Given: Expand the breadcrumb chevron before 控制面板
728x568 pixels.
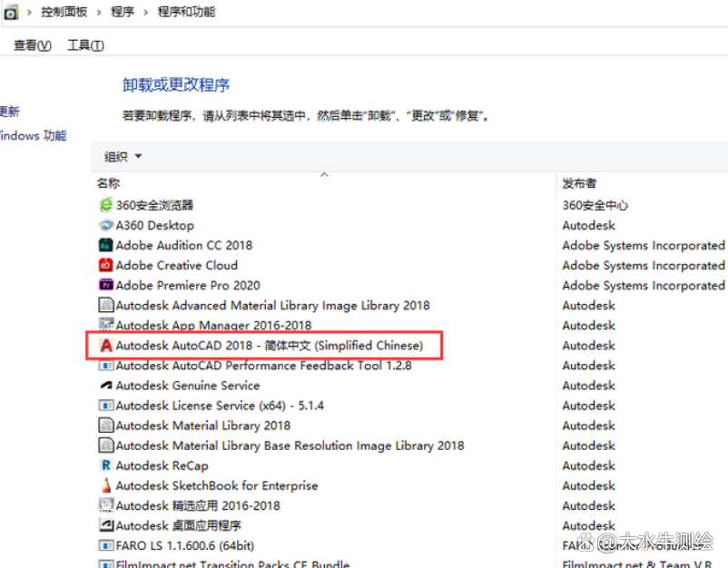Looking at the screenshot, I should tap(29, 12).
